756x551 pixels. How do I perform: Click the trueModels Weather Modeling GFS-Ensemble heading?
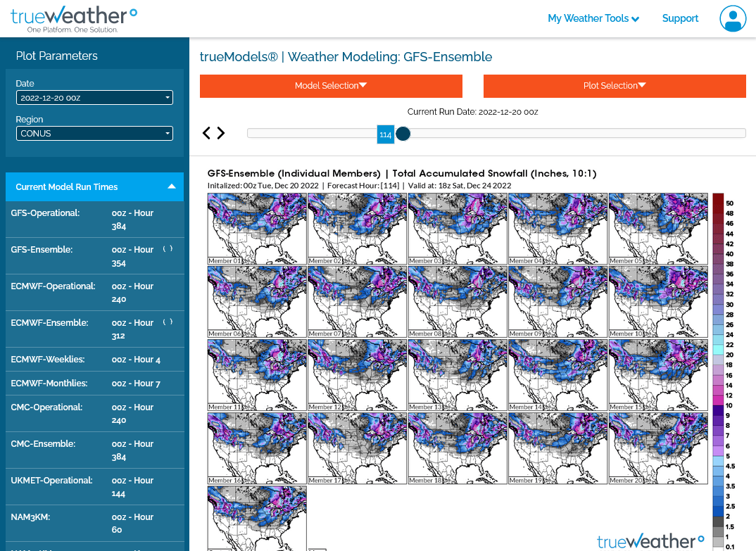click(x=346, y=57)
